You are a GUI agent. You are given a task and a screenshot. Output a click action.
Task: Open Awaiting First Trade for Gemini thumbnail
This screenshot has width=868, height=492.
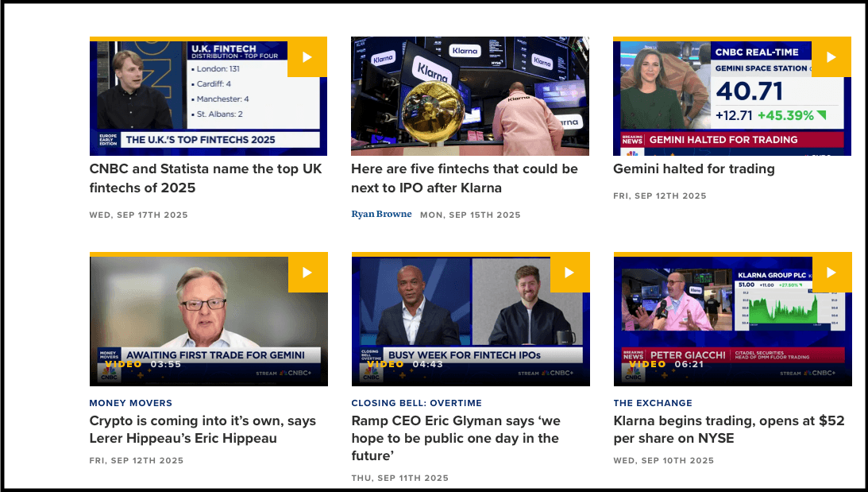pos(209,320)
